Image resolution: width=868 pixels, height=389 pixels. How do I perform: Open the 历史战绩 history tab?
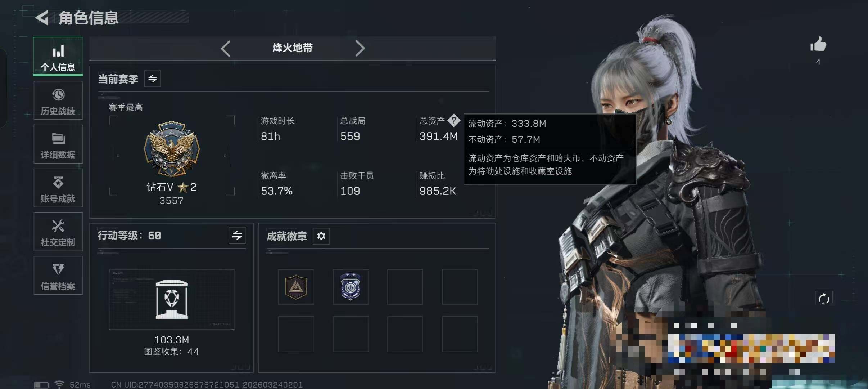pos(58,100)
